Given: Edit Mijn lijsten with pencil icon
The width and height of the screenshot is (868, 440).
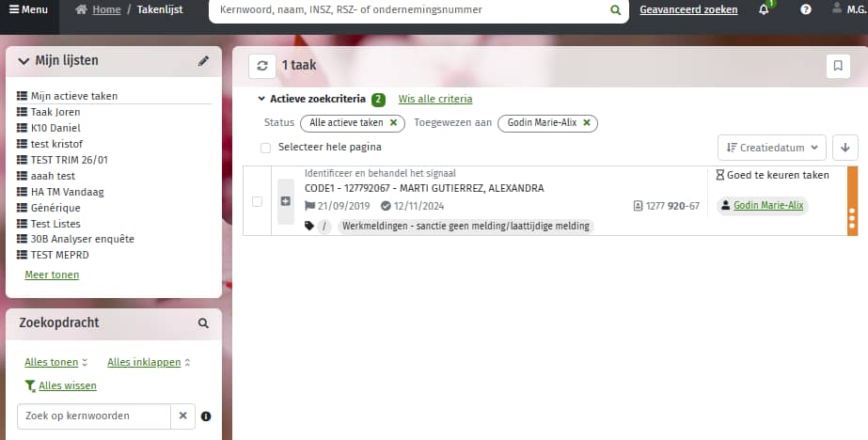Looking at the screenshot, I should click(203, 61).
